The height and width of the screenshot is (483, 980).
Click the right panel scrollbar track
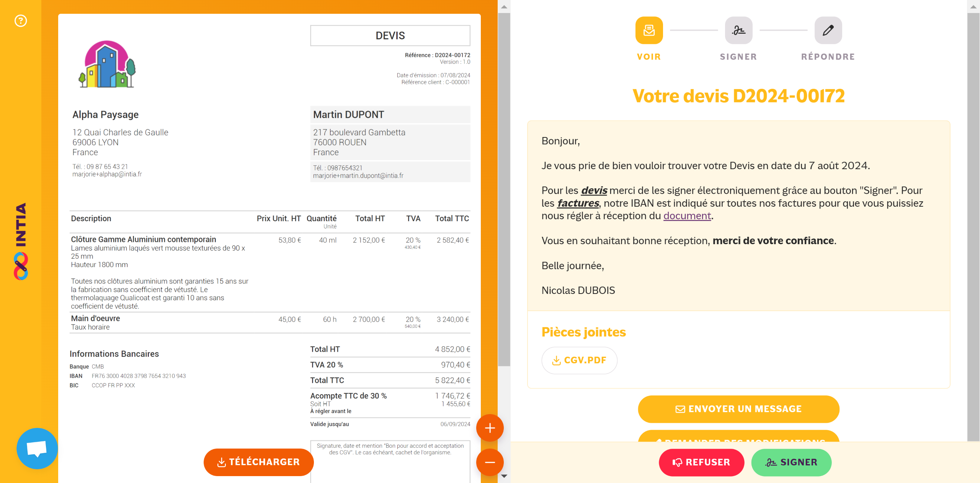(973, 230)
